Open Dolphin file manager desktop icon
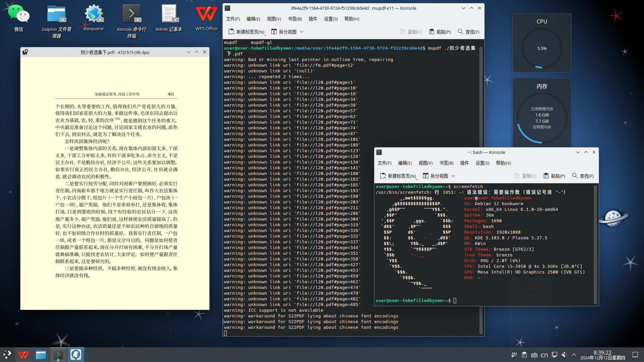 (56, 21)
